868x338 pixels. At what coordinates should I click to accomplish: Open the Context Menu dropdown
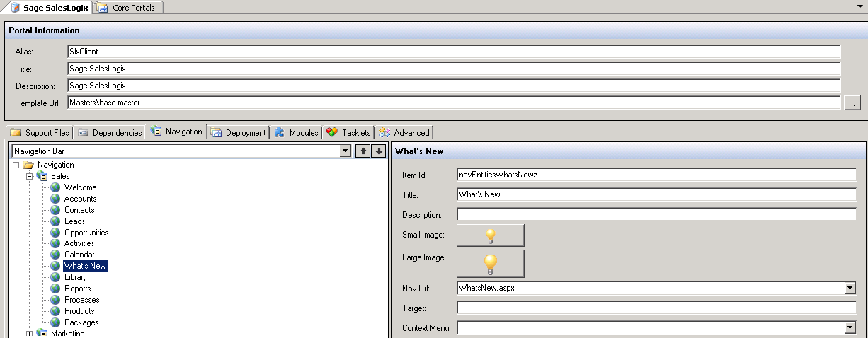pos(850,328)
